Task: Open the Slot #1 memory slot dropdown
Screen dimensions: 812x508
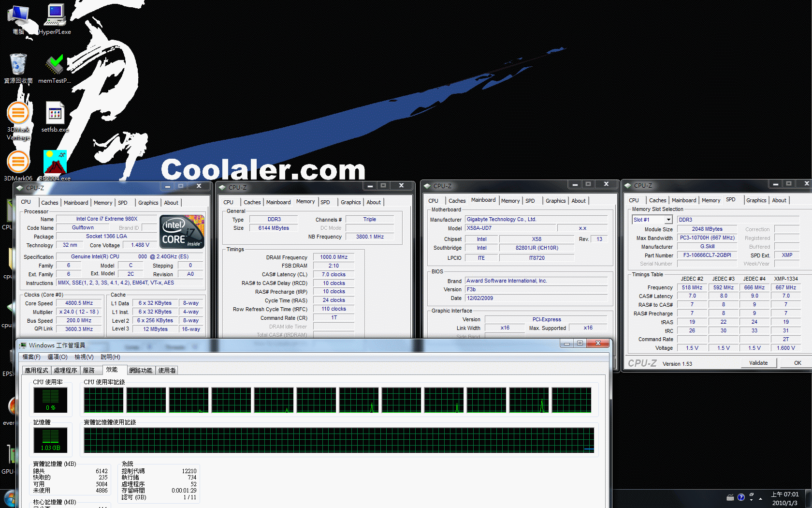Action: (669, 220)
